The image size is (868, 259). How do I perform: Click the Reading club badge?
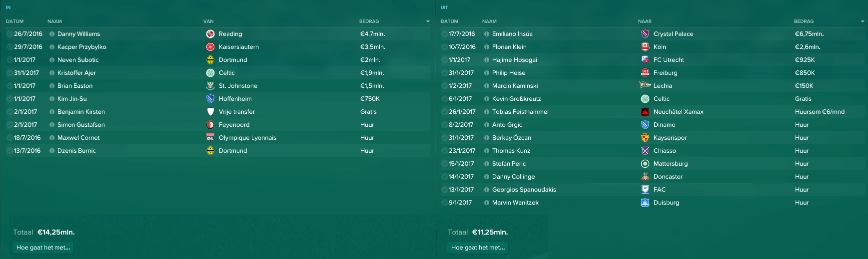click(x=210, y=34)
